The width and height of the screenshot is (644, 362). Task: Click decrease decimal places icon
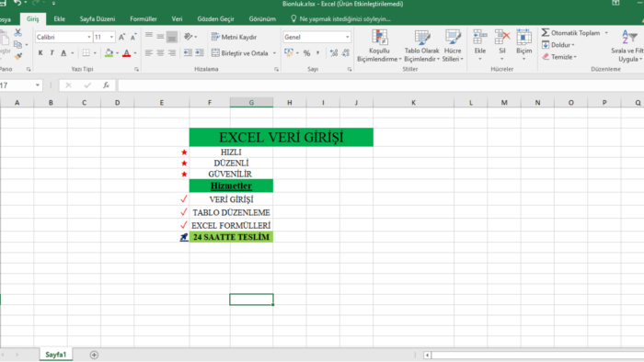coord(345,53)
